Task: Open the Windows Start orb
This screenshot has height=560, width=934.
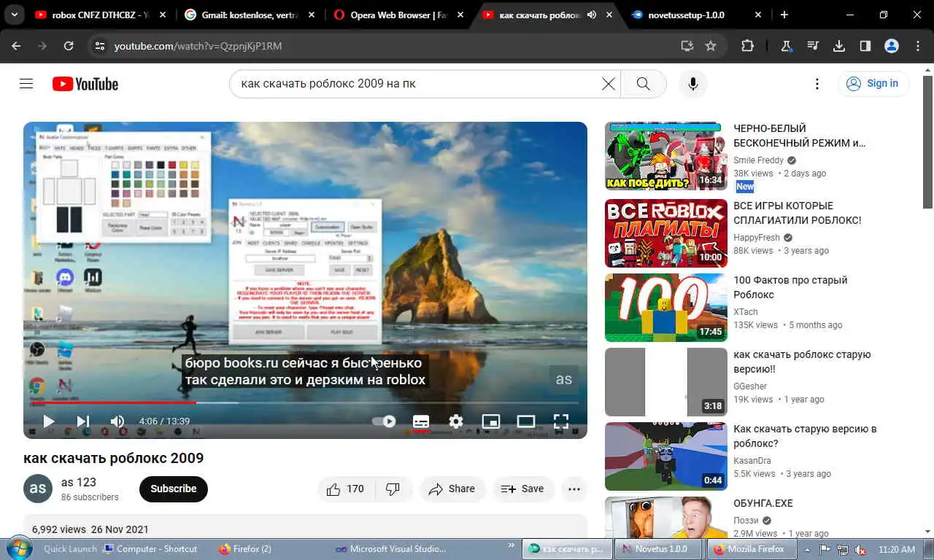Action: click(19, 548)
